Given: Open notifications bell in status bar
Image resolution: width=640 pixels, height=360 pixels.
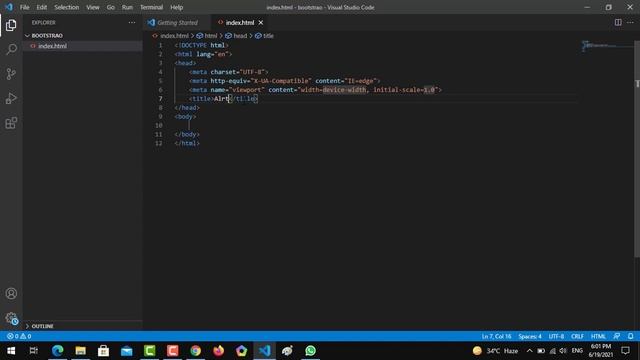Looking at the screenshot, I should [630, 336].
